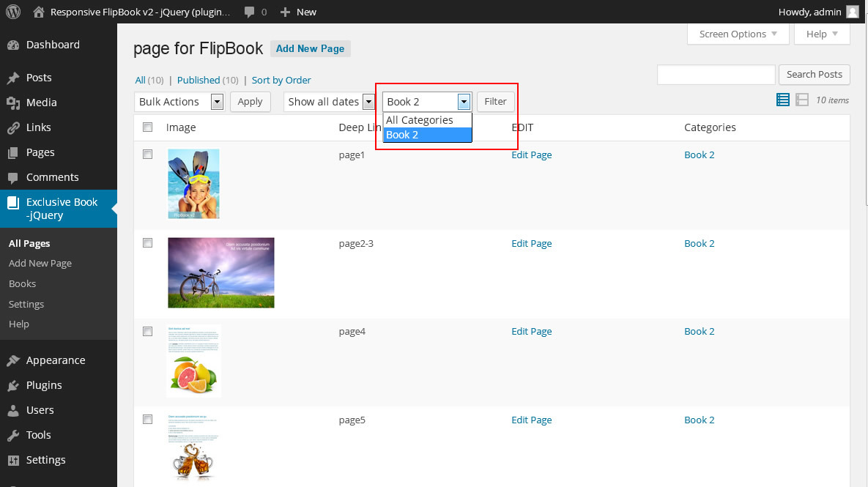Open Book 2 category in page4 row
868x487 pixels.
pyautogui.click(x=699, y=332)
